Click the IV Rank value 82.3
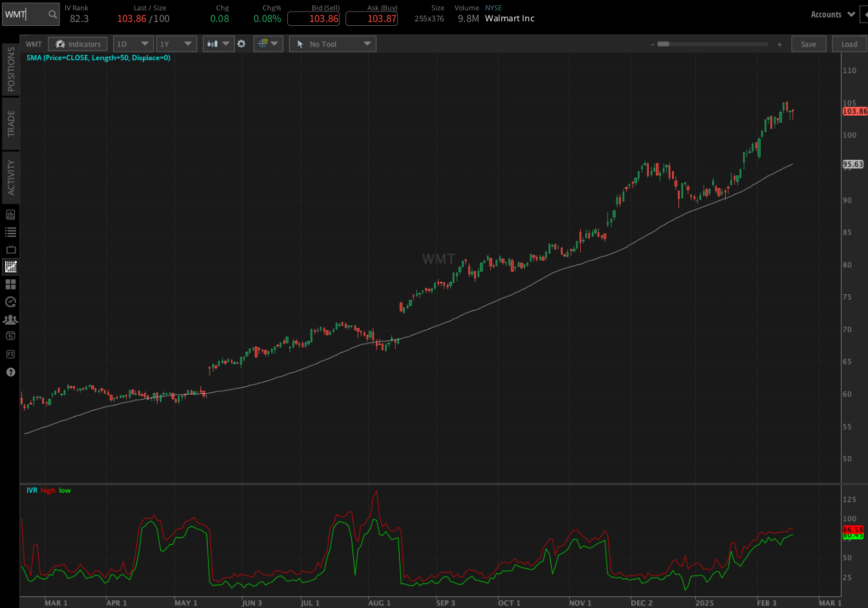 [x=79, y=19]
